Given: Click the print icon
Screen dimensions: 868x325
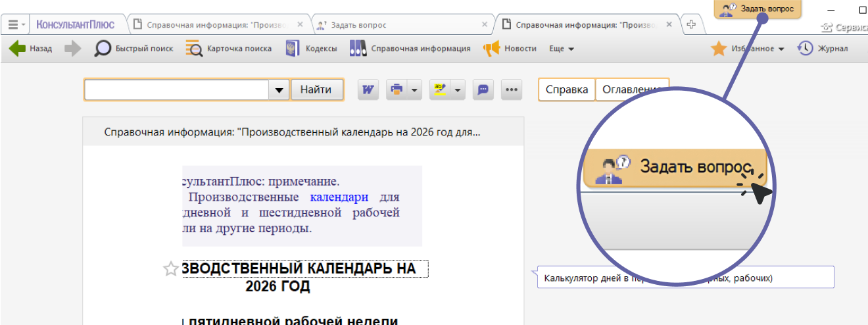Looking at the screenshot, I should (397, 90).
